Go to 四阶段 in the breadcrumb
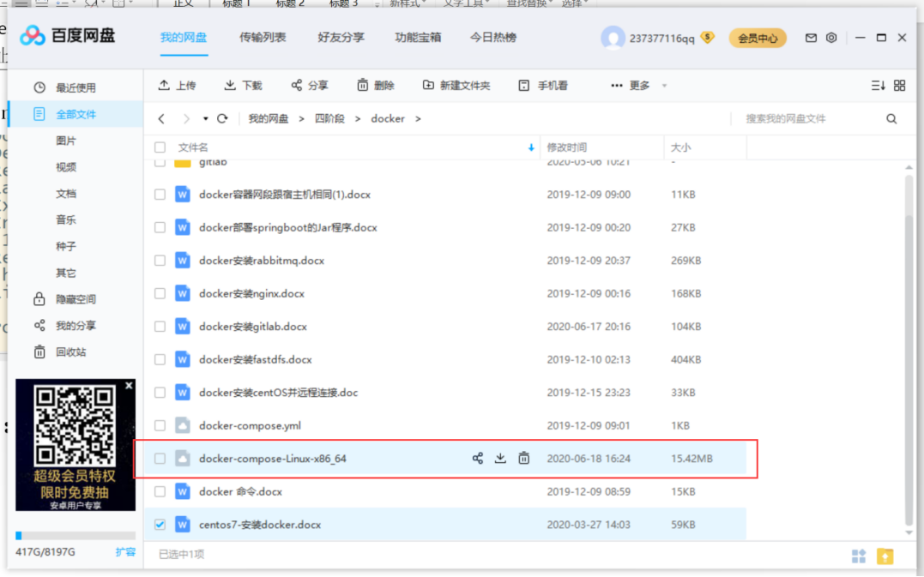The width and height of the screenshot is (924, 577). pos(329,119)
